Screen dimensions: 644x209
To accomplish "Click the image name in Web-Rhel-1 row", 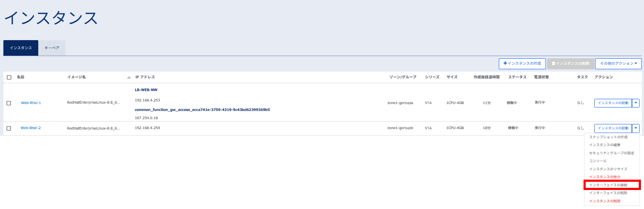I will (94, 103).
